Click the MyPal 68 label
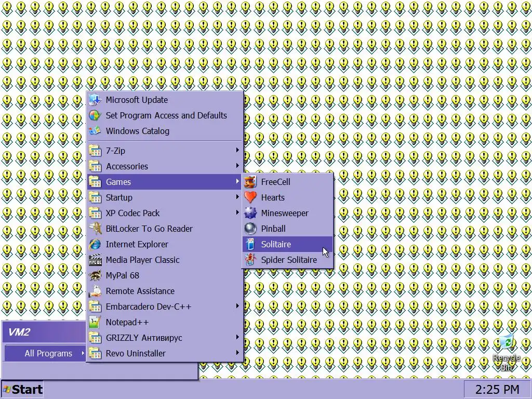Screen dimensions: 532x399 (122, 275)
